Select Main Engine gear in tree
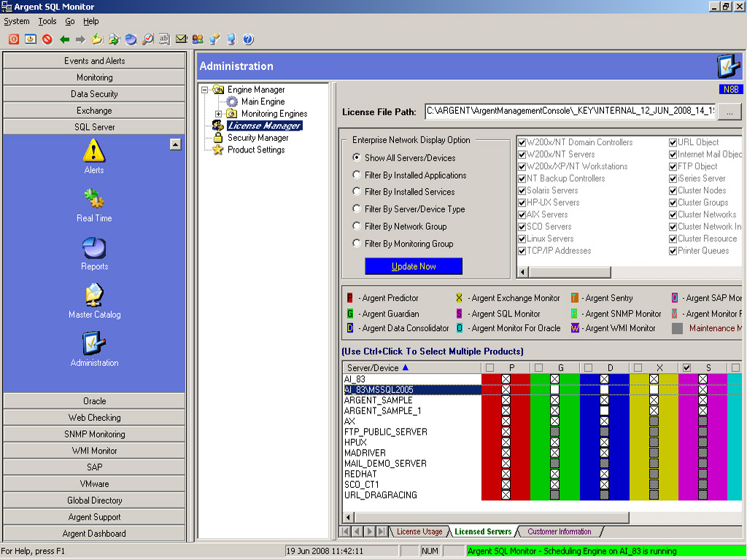 pyautogui.click(x=232, y=101)
